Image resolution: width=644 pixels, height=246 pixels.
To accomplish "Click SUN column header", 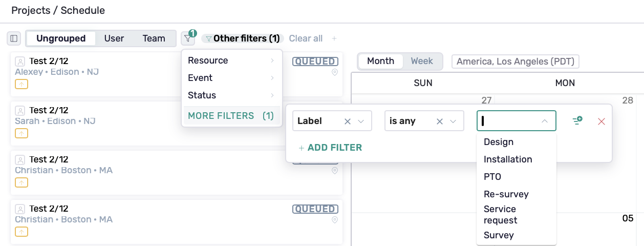I will [x=423, y=83].
